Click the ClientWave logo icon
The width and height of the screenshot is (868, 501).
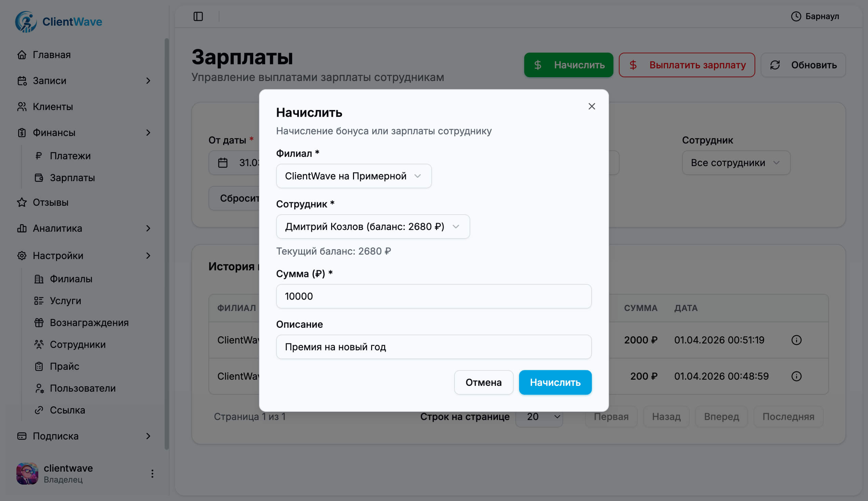point(27,21)
